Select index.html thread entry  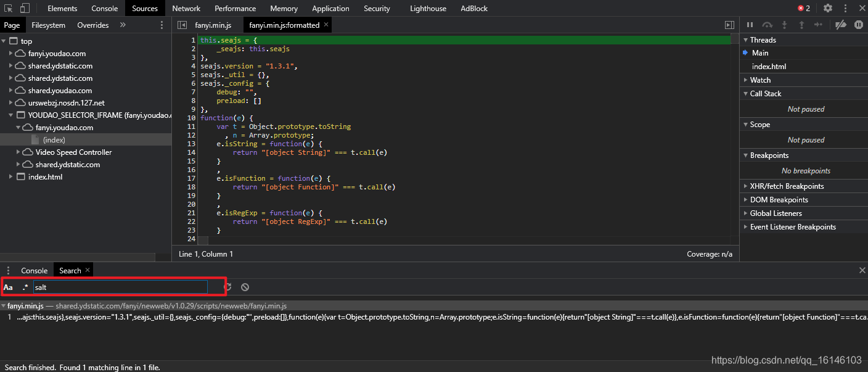pyautogui.click(x=804, y=67)
